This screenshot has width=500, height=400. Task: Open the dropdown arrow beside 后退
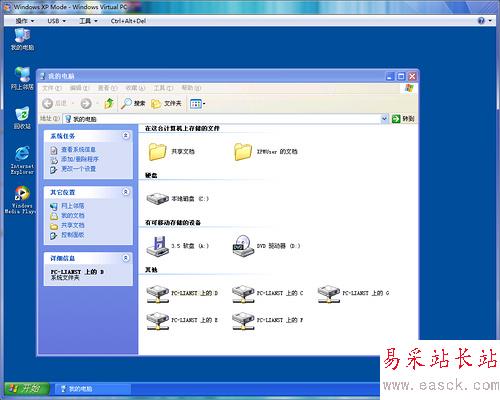point(73,104)
